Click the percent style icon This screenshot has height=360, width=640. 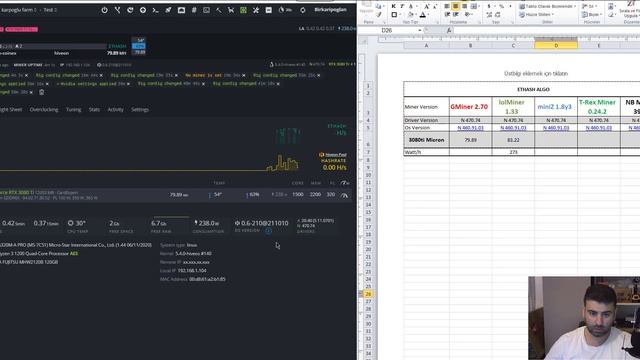(x=501, y=6)
